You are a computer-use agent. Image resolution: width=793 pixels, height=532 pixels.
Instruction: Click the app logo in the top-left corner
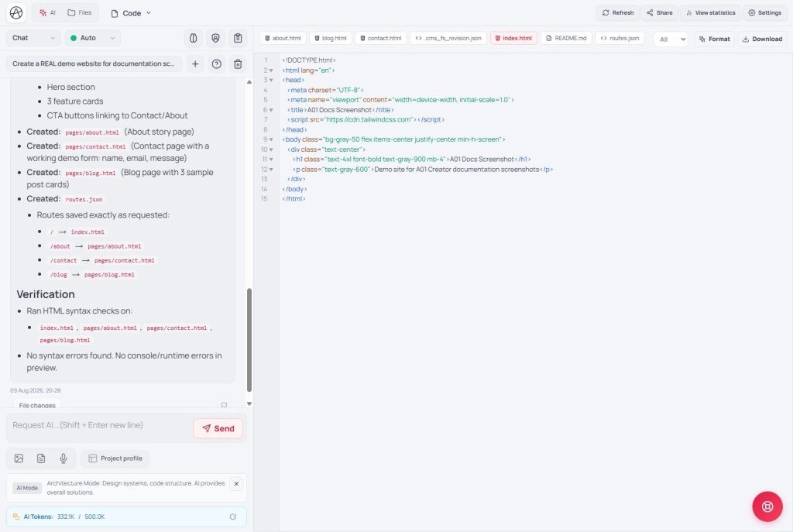click(x=16, y=12)
